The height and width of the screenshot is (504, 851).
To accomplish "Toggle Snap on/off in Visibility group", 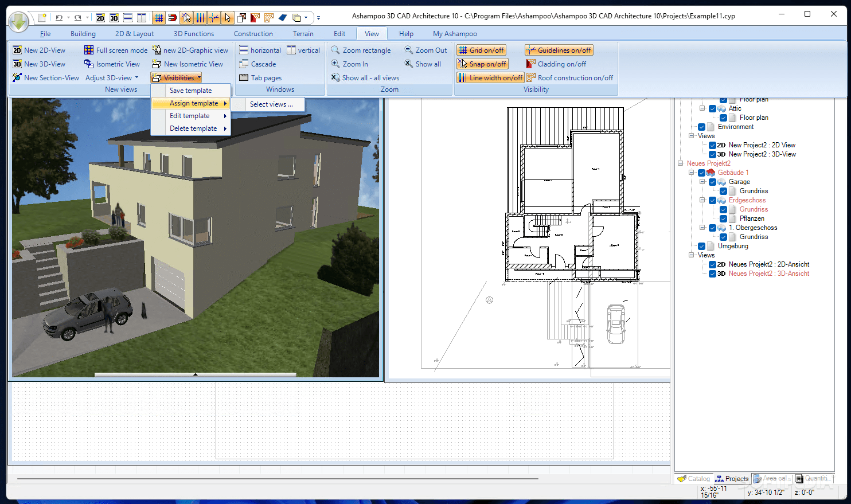I will tap(482, 64).
